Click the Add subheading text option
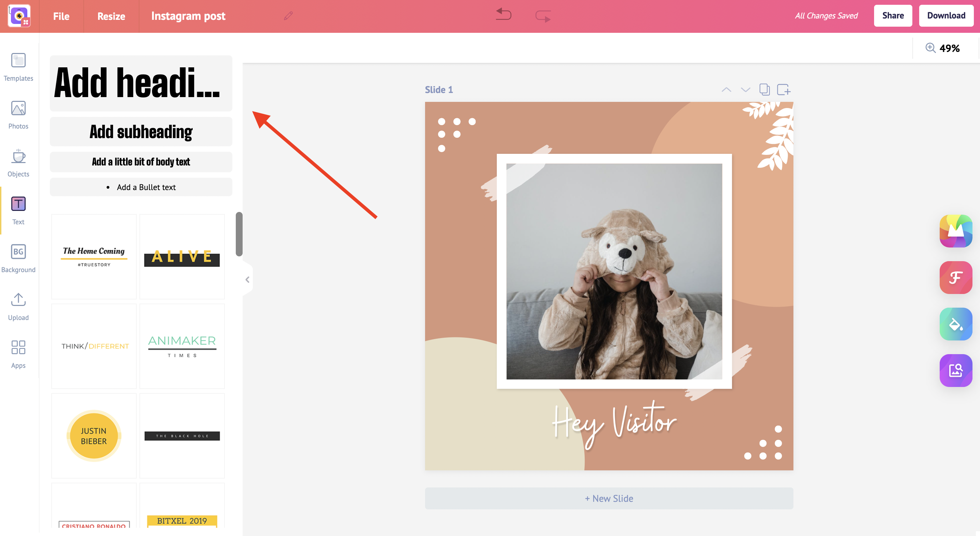The image size is (980, 536). (141, 131)
